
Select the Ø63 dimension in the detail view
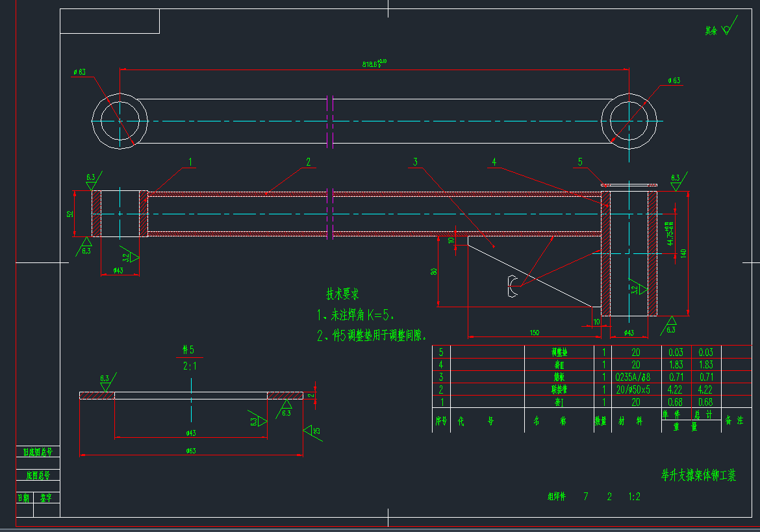click(x=191, y=451)
